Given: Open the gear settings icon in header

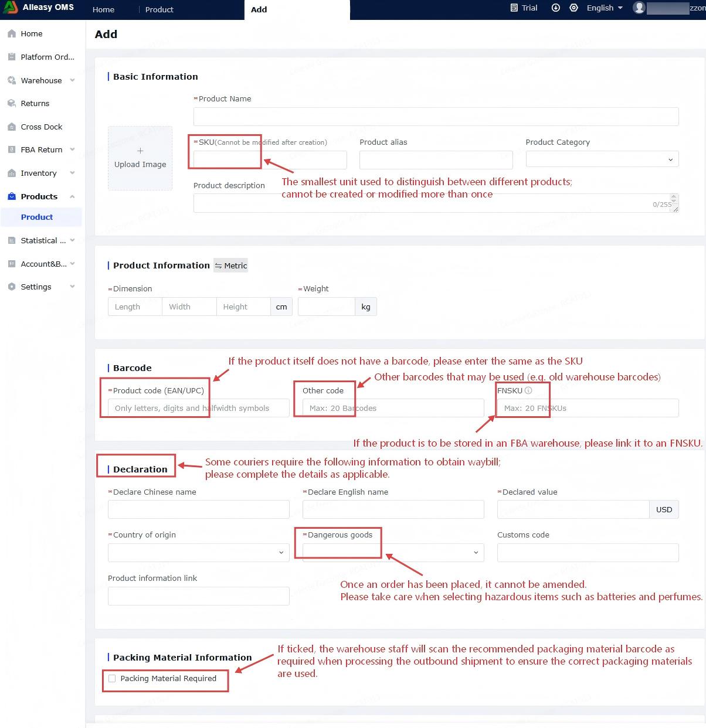Looking at the screenshot, I should 574,8.
